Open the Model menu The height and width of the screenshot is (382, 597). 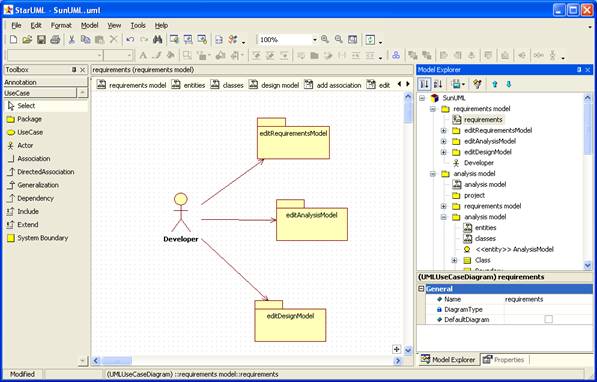click(89, 26)
